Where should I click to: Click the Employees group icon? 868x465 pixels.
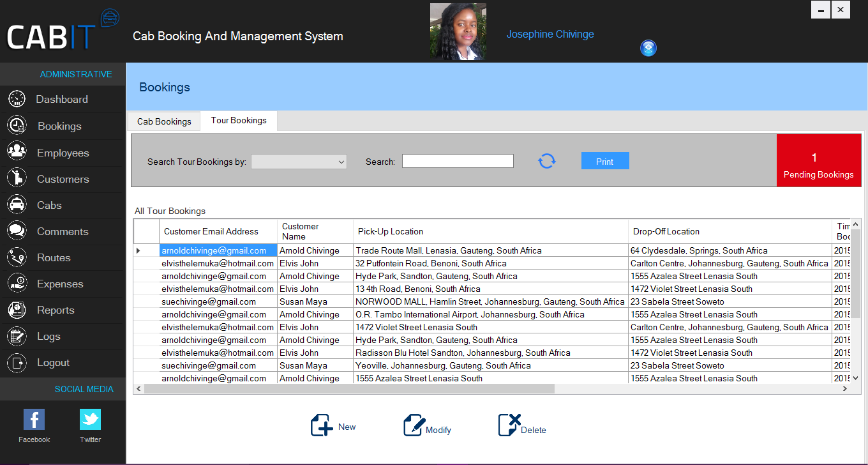17,152
